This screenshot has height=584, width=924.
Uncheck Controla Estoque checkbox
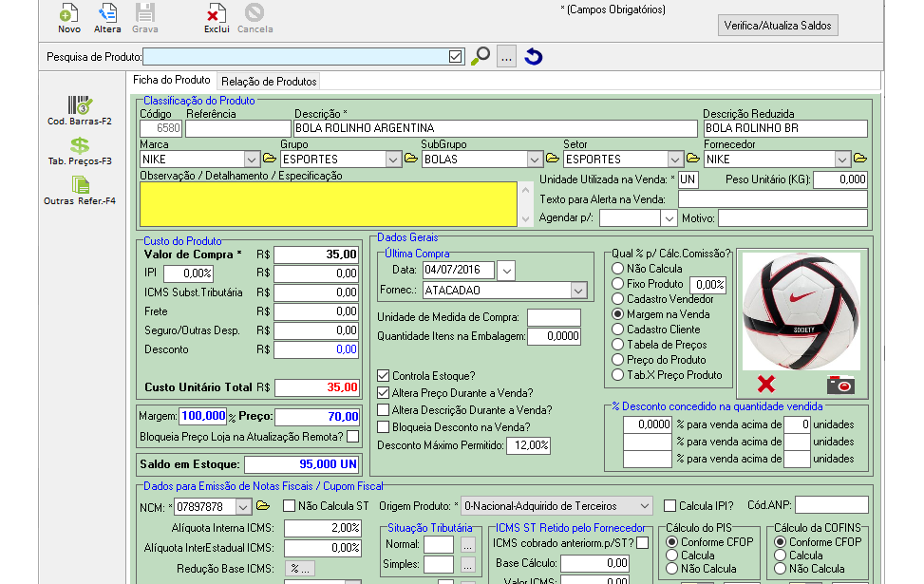pos(384,376)
